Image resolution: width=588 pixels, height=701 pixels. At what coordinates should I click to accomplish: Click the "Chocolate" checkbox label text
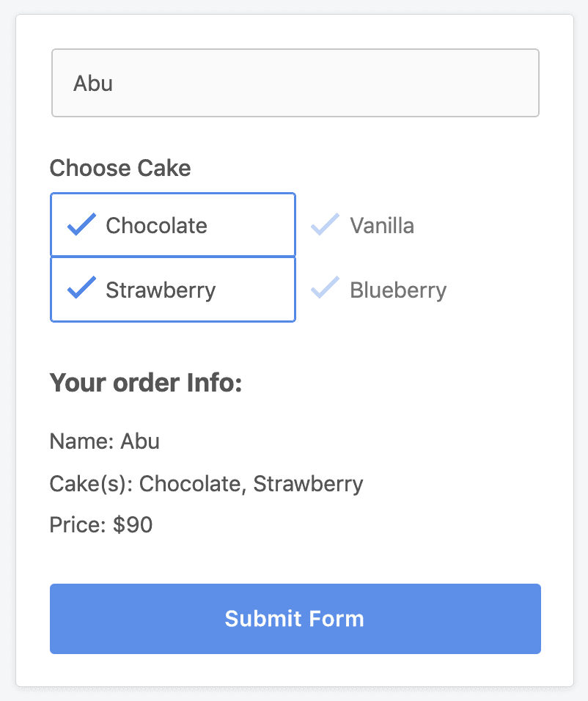pyautogui.click(x=156, y=225)
